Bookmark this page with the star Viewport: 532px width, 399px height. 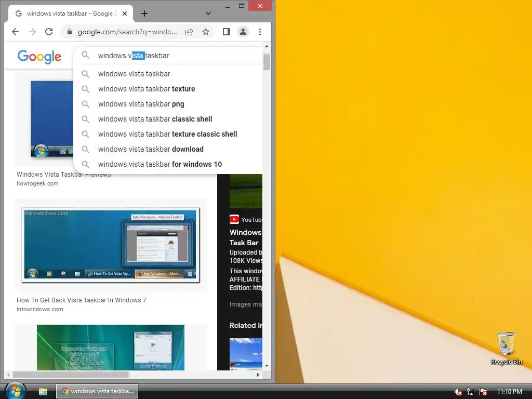[x=206, y=32]
